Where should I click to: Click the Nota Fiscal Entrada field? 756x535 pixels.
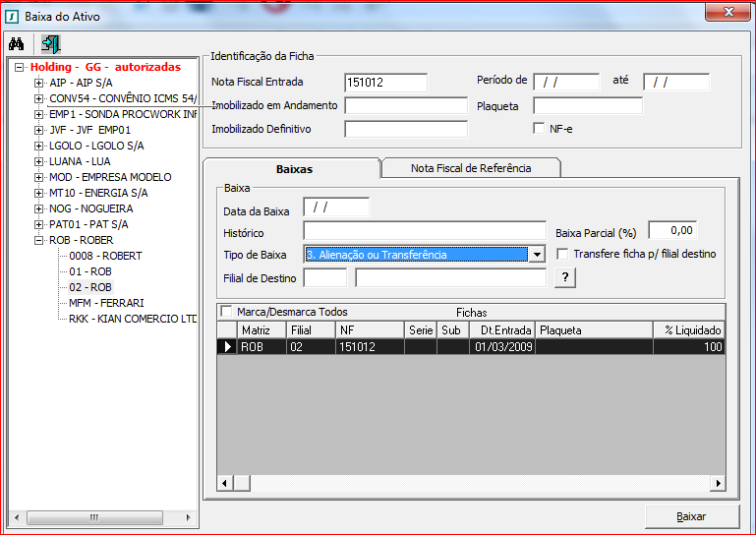[385, 83]
